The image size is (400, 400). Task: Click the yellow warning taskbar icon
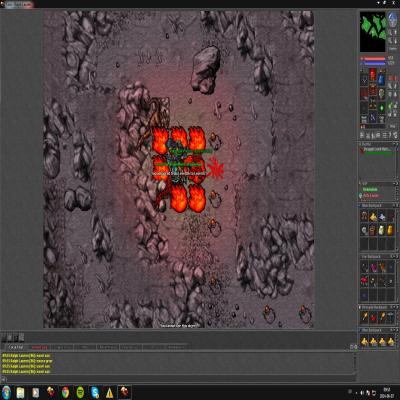(x=109, y=393)
